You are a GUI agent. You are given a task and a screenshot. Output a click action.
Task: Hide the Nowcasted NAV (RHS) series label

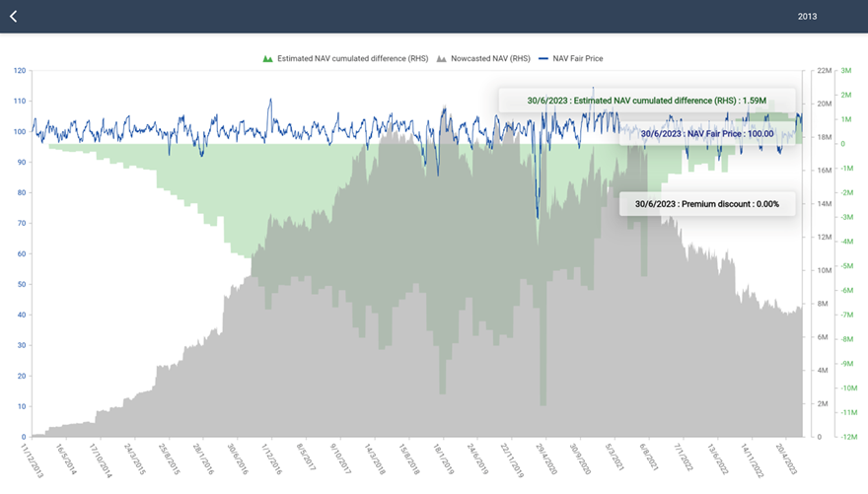489,59
